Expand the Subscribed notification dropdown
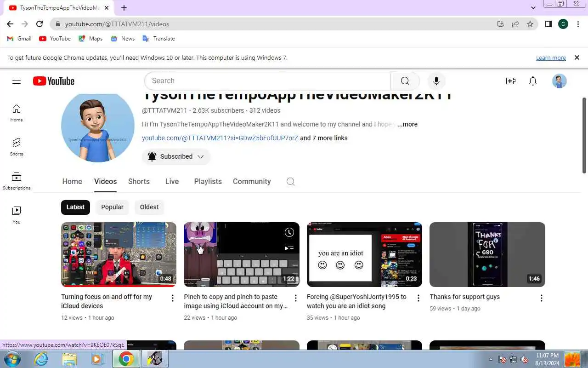Viewport: 588px width, 368px height. pyautogui.click(x=176, y=156)
